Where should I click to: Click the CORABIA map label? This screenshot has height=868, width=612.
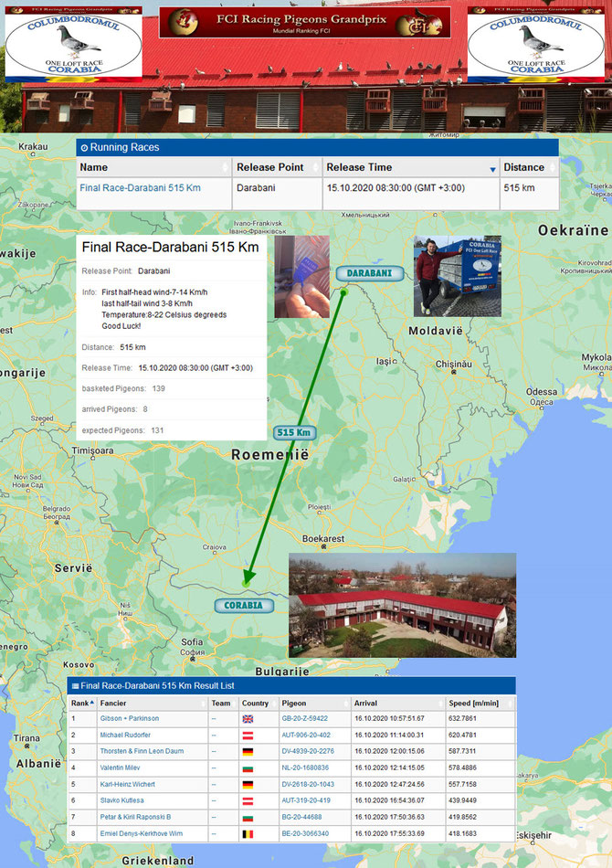(244, 605)
